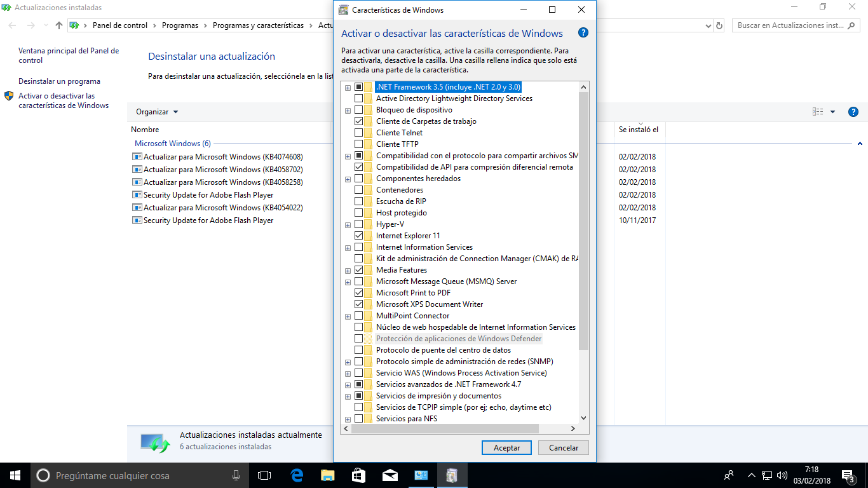Open the Desinstalar un programa link
The width and height of the screenshot is (868, 488).
tap(59, 81)
